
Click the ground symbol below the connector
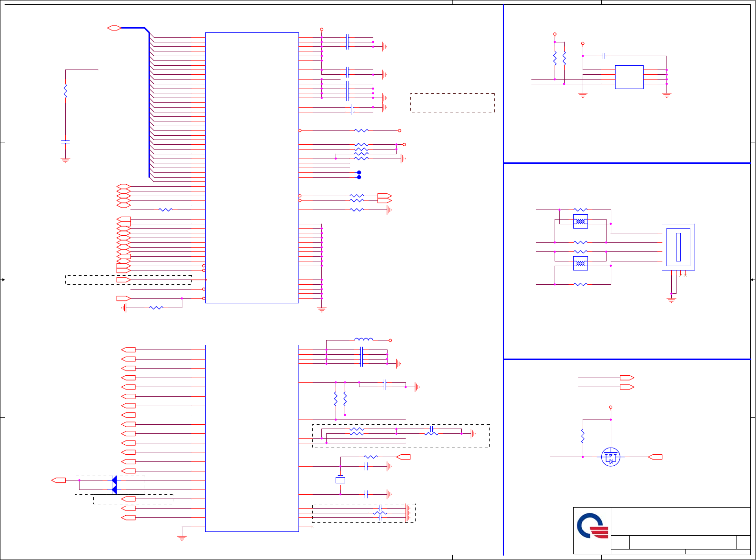click(671, 300)
